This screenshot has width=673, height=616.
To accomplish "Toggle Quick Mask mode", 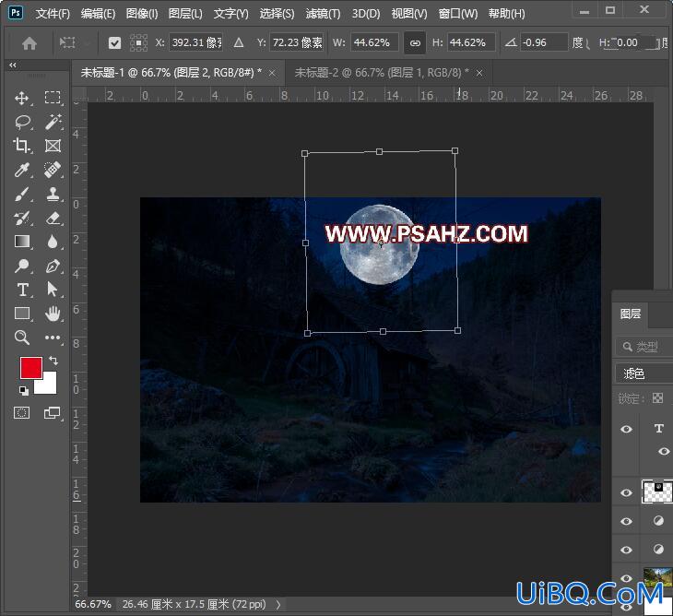I will click(x=21, y=413).
